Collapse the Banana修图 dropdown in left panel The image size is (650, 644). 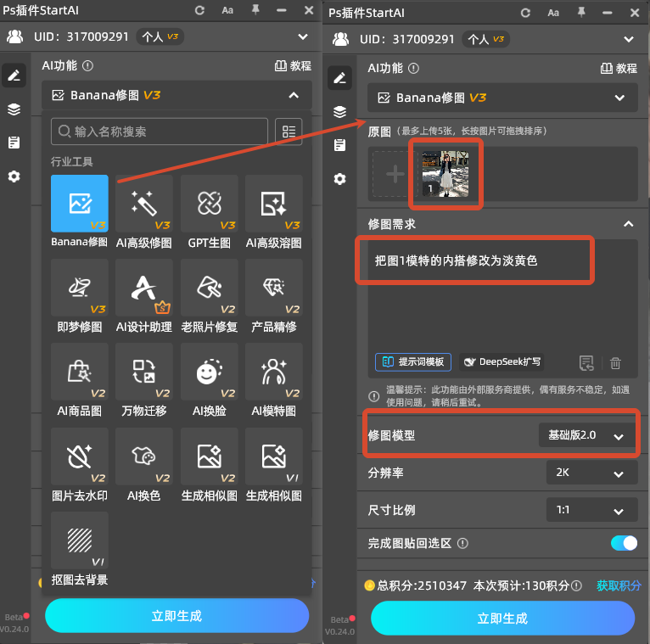[x=294, y=95]
